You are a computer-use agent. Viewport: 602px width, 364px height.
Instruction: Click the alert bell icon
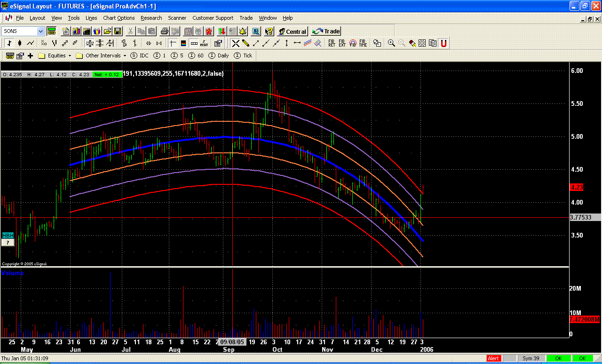243,32
